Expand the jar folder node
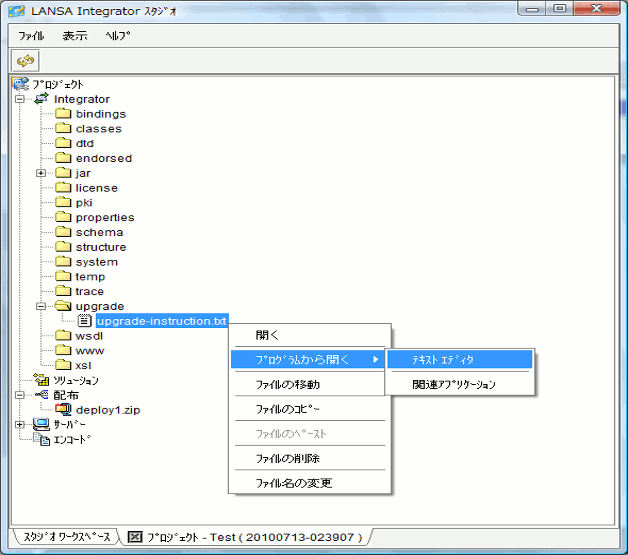 (41, 173)
